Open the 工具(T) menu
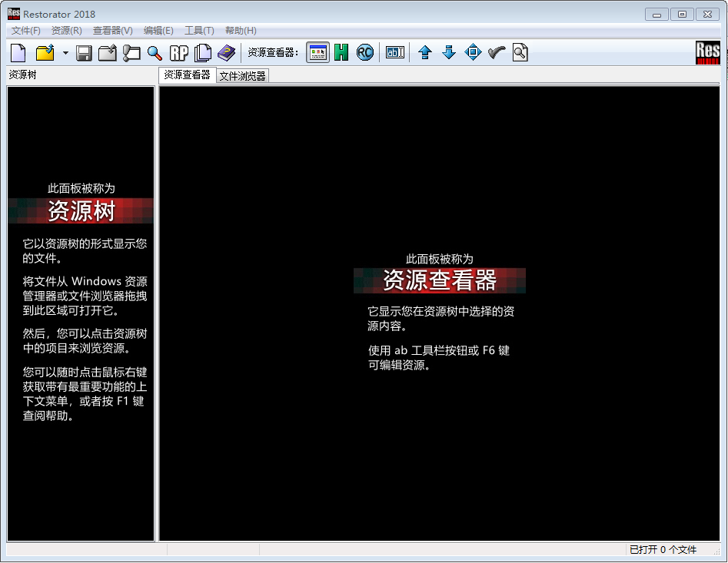 tap(199, 31)
